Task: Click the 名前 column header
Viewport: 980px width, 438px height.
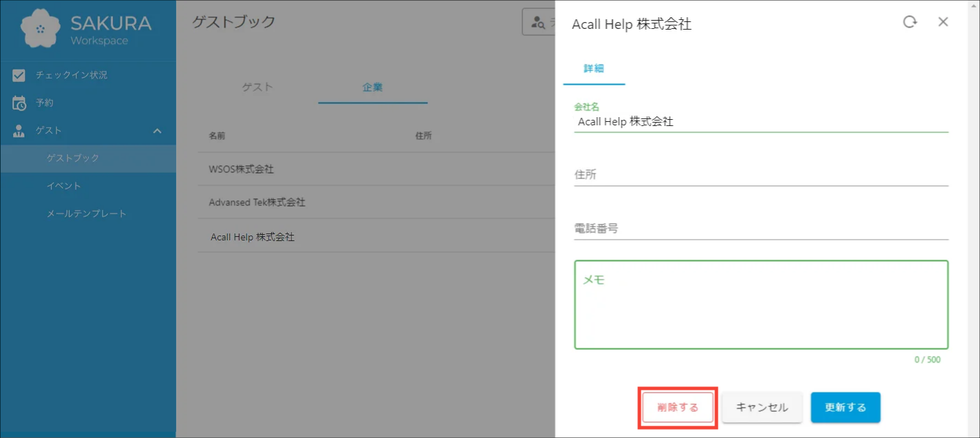Action: 217,136
